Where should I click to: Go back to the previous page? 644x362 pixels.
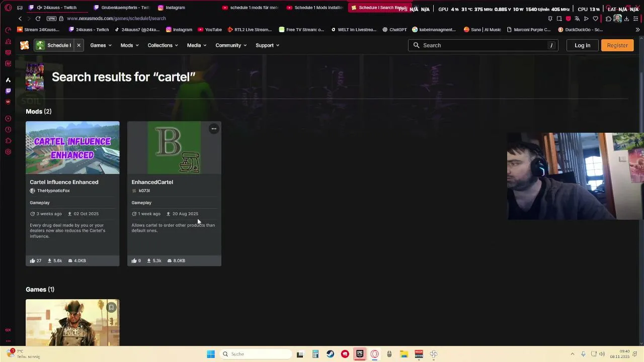[20, 19]
